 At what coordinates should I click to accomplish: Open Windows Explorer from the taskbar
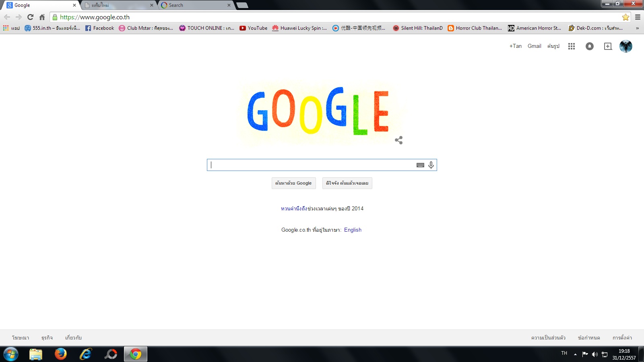(36, 354)
